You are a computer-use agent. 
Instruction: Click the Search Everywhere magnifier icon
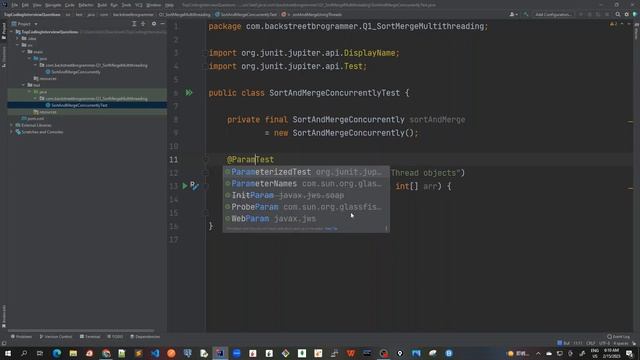[x=618, y=14]
